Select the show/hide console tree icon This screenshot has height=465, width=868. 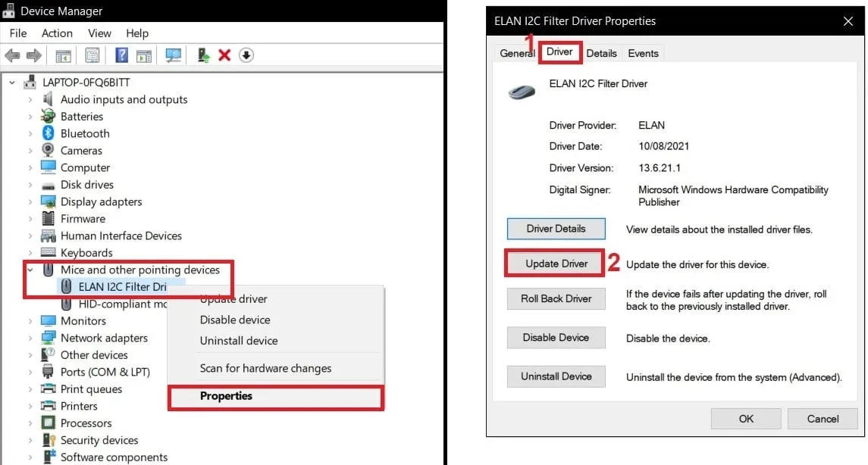click(63, 55)
